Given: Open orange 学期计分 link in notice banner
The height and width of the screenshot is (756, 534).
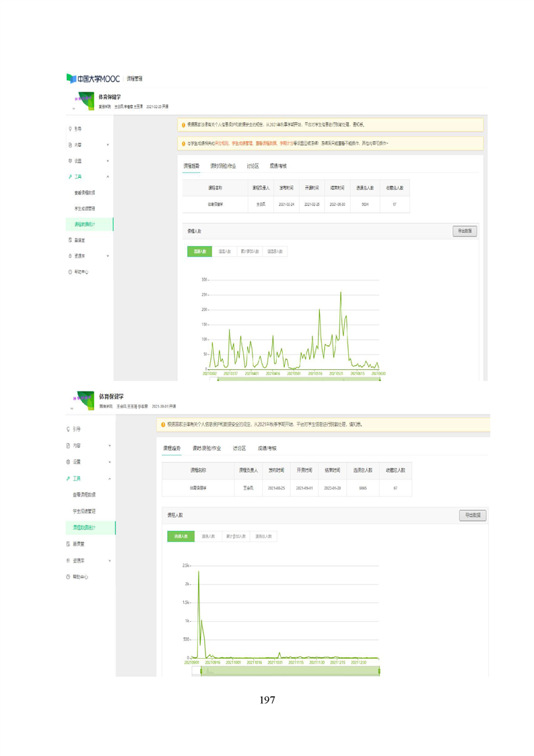Looking at the screenshot, I should (288, 144).
